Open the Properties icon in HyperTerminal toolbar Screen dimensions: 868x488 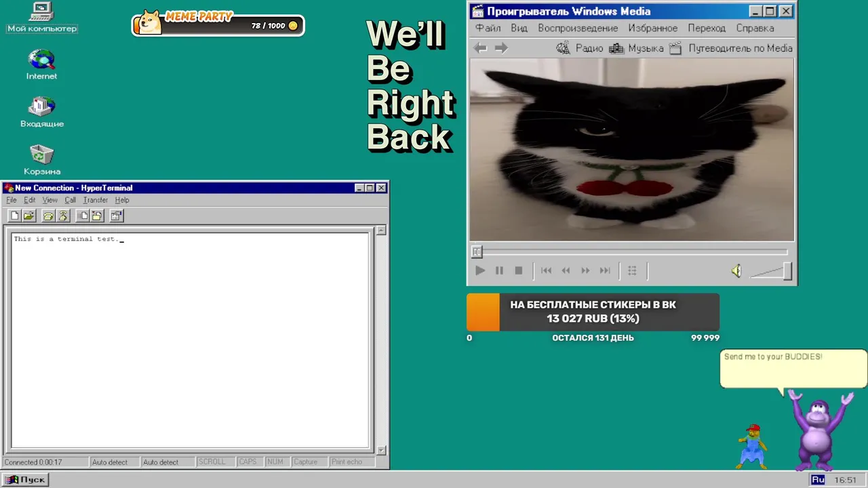pyautogui.click(x=117, y=216)
